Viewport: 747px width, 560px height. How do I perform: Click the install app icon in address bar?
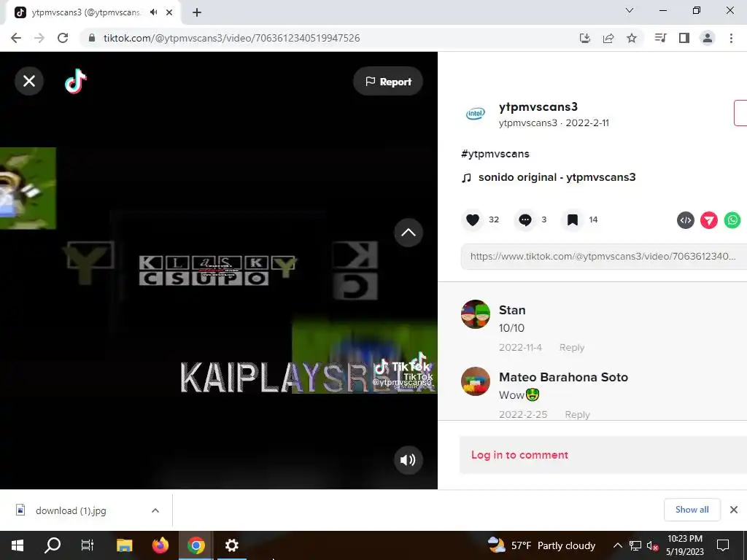585,38
